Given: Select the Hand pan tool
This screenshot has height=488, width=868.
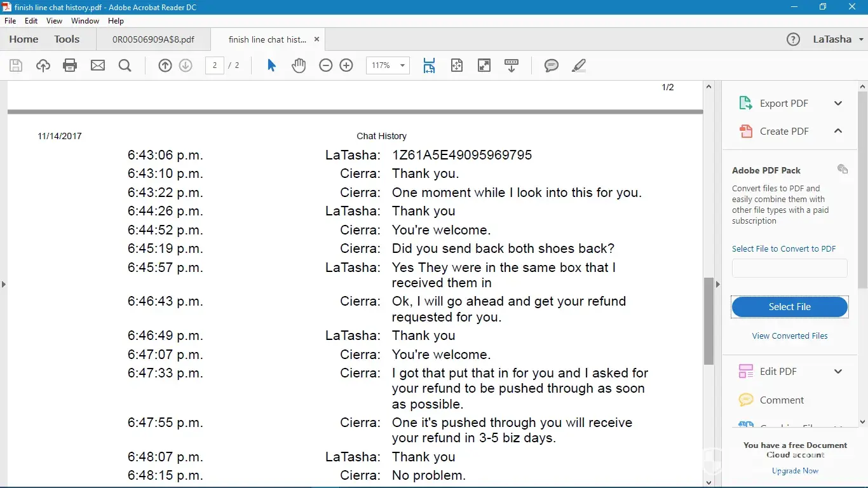Looking at the screenshot, I should click(x=299, y=65).
